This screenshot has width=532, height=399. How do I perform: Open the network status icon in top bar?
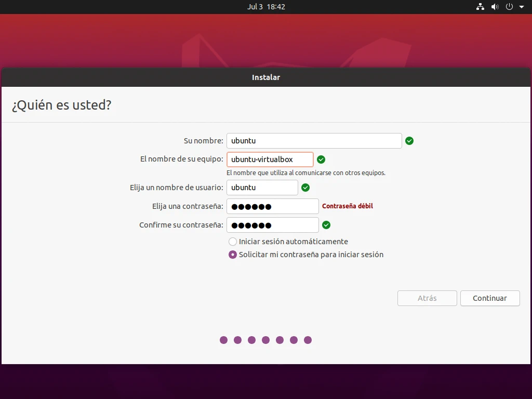click(480, 7)
